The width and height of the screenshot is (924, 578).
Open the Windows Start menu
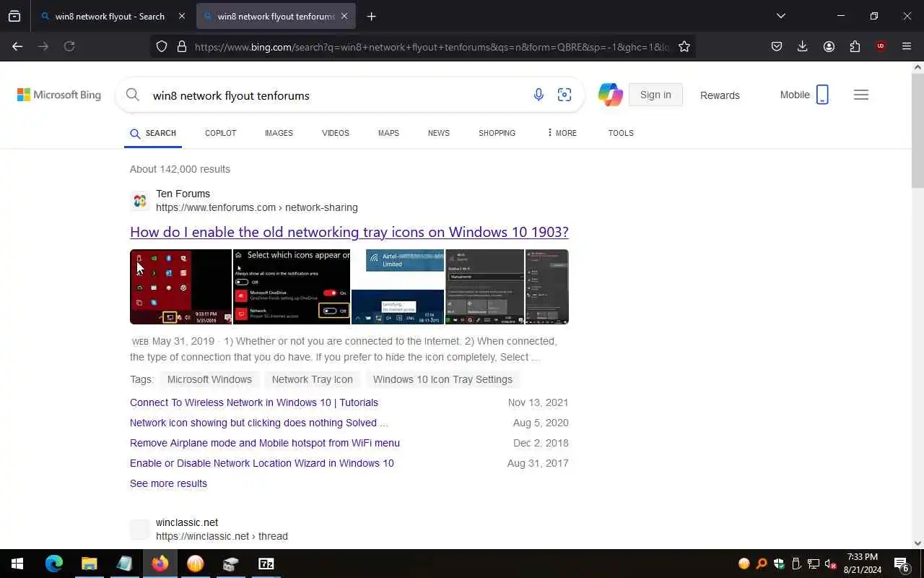(x=17, y=564)
